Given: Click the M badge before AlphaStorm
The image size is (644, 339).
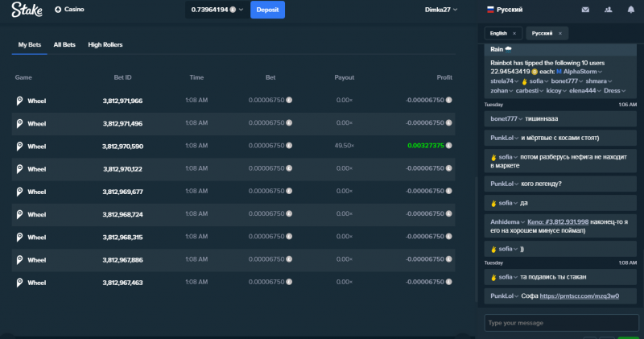Looking at the screenshot, I should pos(559,72).
